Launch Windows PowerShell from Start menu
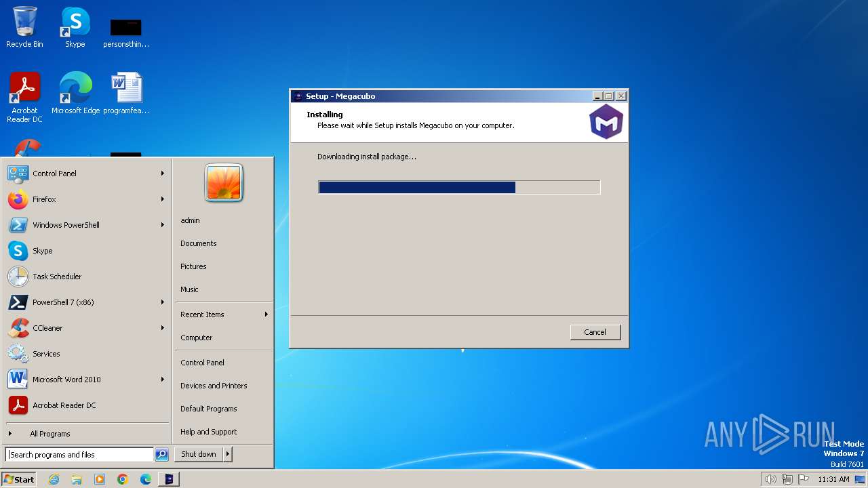Image resolution: width=868 pixels, height=488 pixels. tap(87, 225)
